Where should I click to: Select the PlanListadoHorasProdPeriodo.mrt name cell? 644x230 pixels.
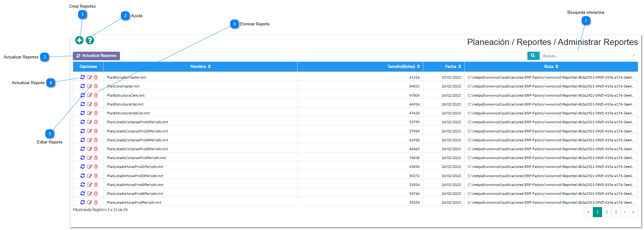[x=200, y=202]
